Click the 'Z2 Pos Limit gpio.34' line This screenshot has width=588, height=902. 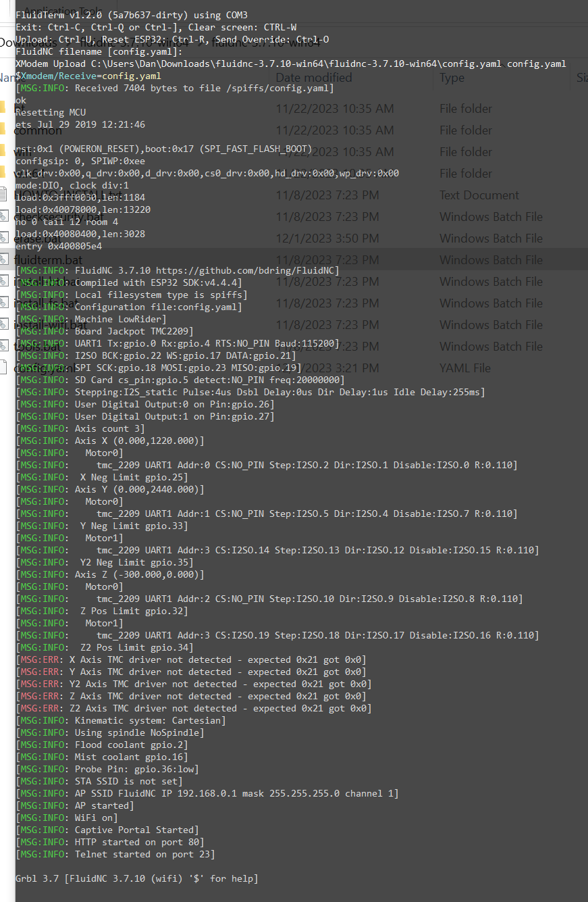click(x=105, y=647)
